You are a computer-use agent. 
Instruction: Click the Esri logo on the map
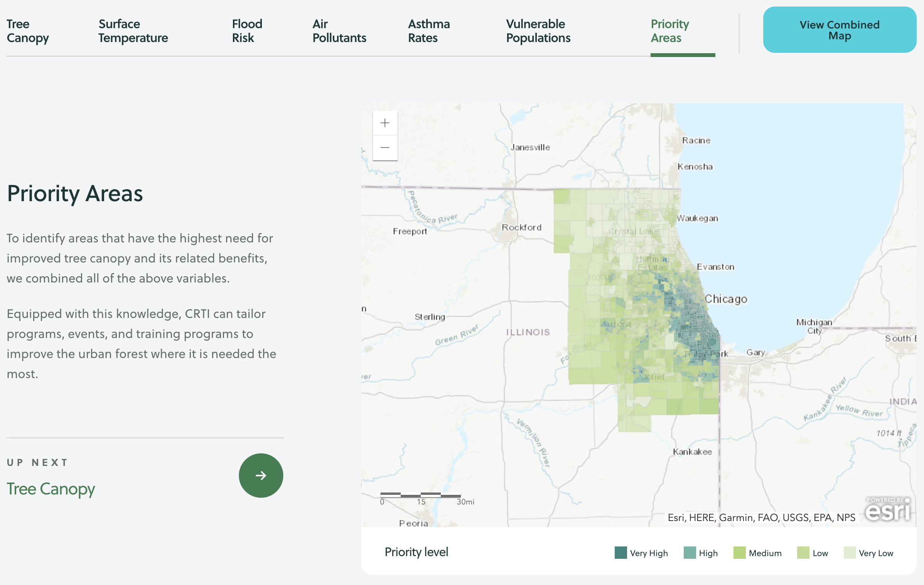pos(887,509)
